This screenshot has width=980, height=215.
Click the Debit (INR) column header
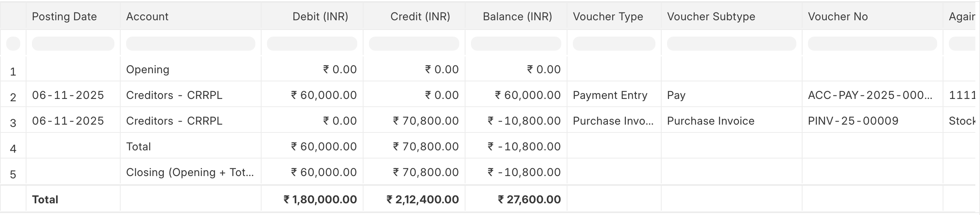click(320, 16)
